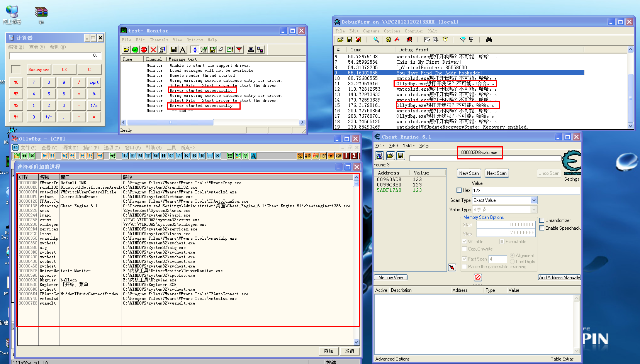Click the 取消 (Cancel) button in OllyDbg dialog
Viewport: 640px width, 364px height.
point(350,351)
